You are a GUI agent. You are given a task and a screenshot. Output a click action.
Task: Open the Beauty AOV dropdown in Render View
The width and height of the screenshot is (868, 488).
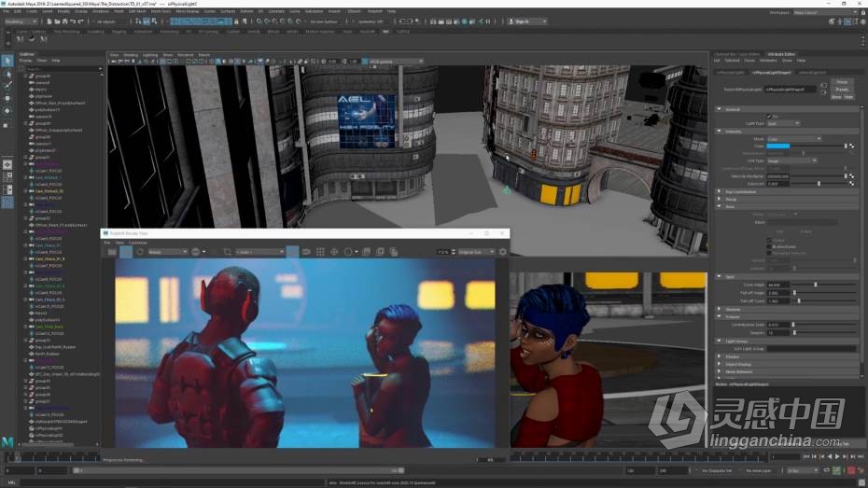(x=167, y=252)
